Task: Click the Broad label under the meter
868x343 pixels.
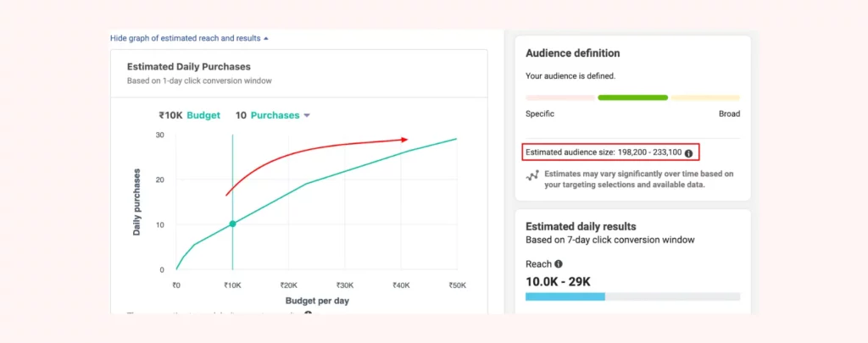Action: tap(729, 114)
